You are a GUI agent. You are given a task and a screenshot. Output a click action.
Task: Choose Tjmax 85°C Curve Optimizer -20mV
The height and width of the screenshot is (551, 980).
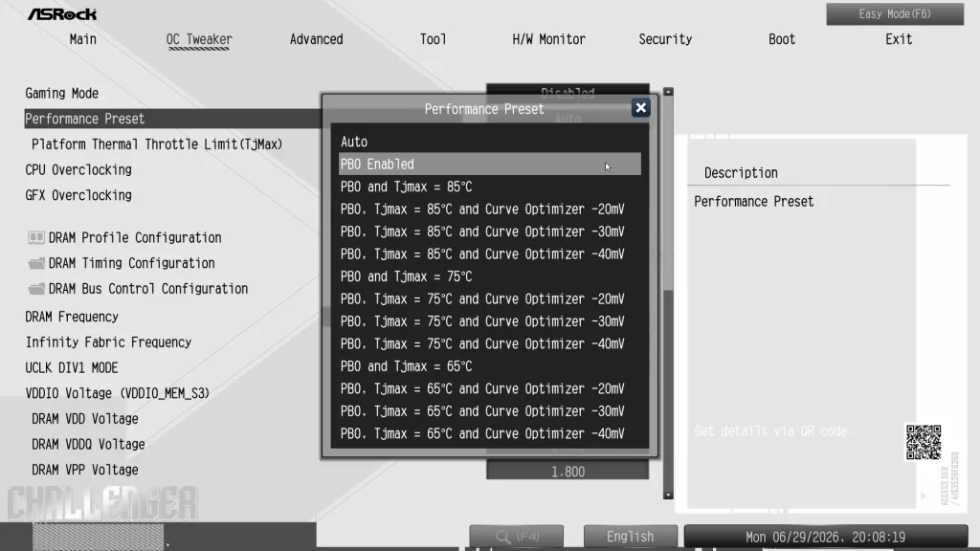pyautogui.click(x=489, y=209)
